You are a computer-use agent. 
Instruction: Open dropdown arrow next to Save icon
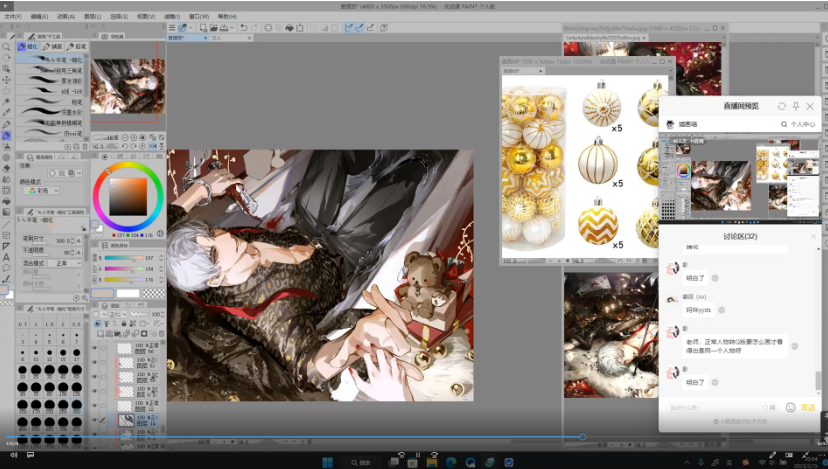(x=232, y=27)
